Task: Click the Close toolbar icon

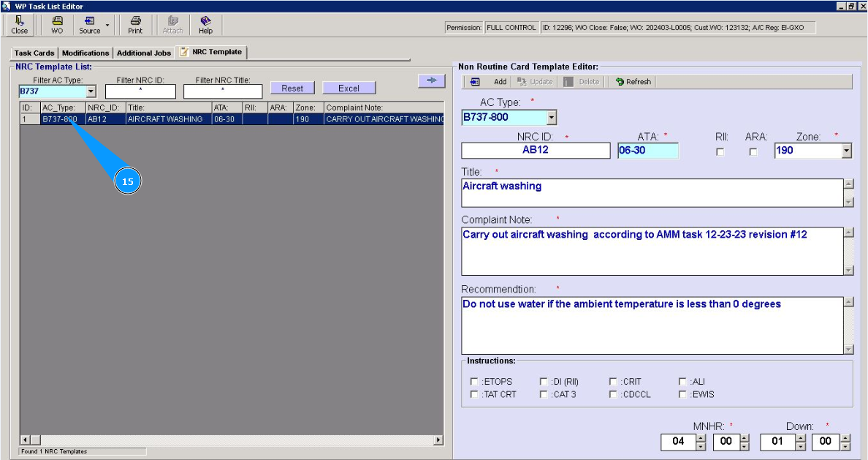Action: tap(19, 25)
